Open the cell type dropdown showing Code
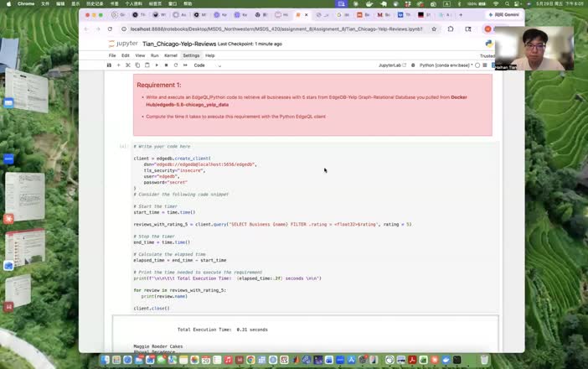The image size is (588, 369). click(208, 65)
